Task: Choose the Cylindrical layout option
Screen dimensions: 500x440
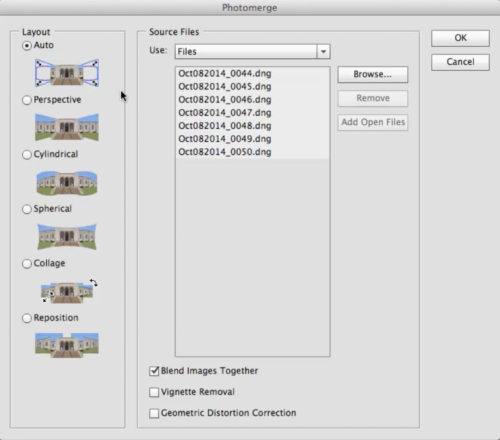Action: (27, 155)
